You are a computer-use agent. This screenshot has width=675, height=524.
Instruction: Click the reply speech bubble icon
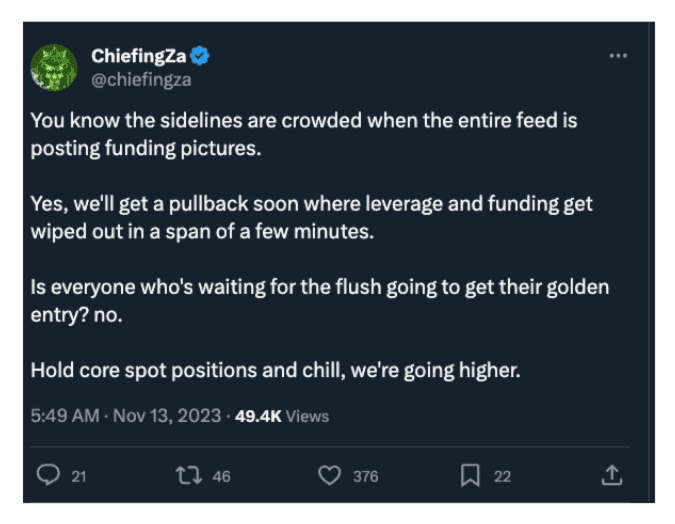(x=49, y=476)
